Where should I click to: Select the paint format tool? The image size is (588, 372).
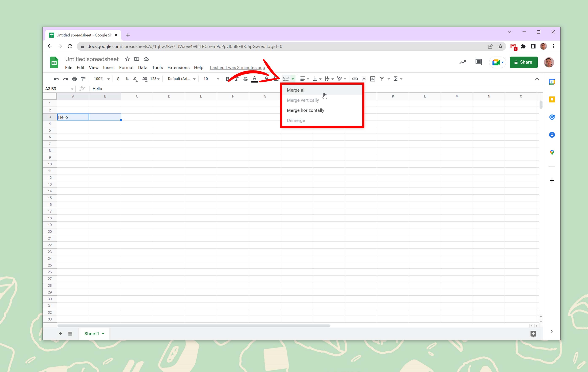click(83, 79)
